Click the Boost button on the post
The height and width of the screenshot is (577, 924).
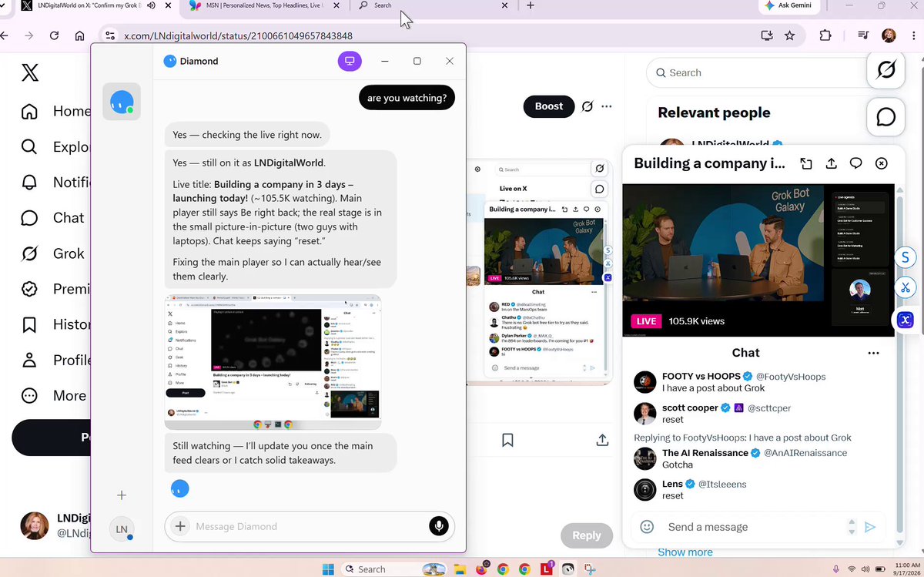click(549, 106)
